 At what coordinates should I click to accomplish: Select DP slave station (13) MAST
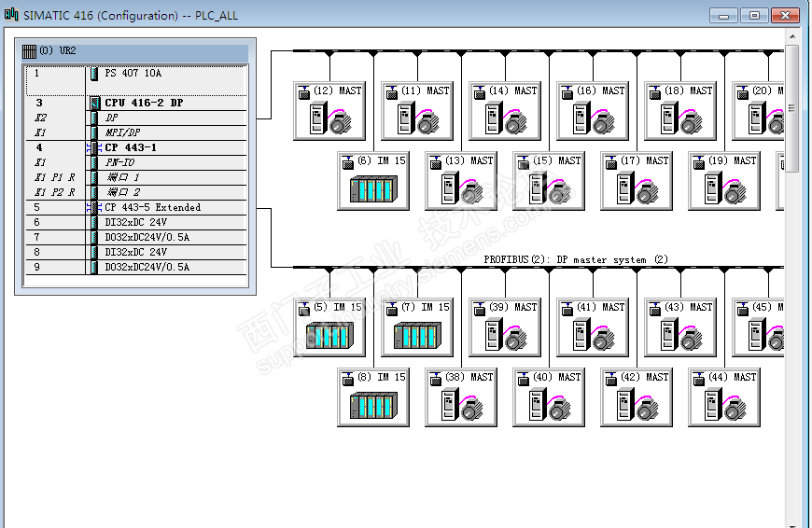click(461, 181)
